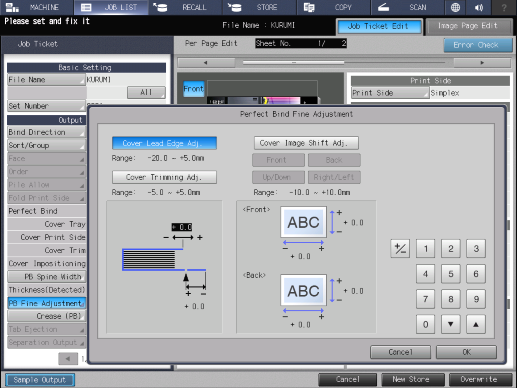
Task: Click the up arrow keypad key
Action: pyautogui.click(x=476, y=324)
